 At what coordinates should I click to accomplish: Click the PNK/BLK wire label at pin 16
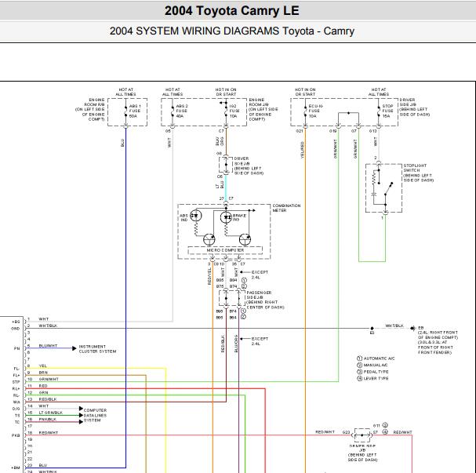47,419
